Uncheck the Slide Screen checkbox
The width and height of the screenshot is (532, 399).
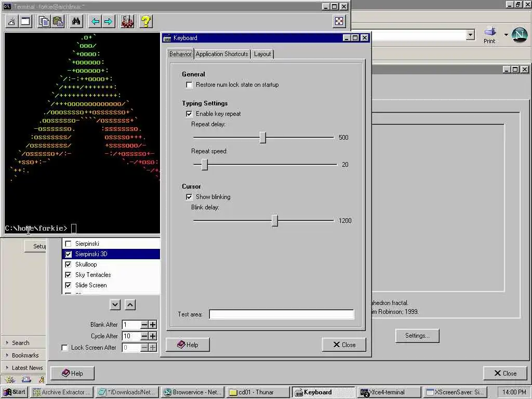(68, 285)
